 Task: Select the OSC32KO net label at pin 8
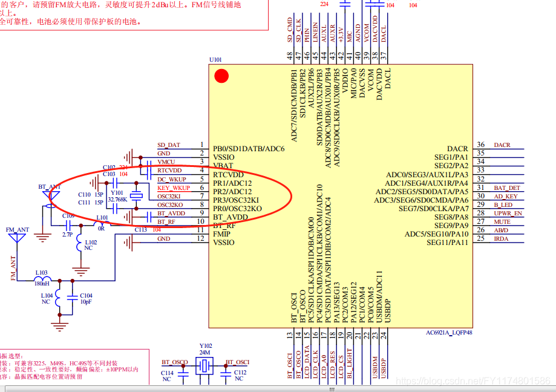tap(170, 205)
